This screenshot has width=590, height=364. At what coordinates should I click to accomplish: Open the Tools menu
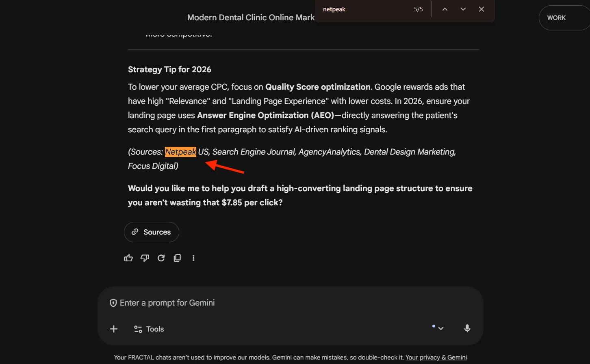coord(149,329)
